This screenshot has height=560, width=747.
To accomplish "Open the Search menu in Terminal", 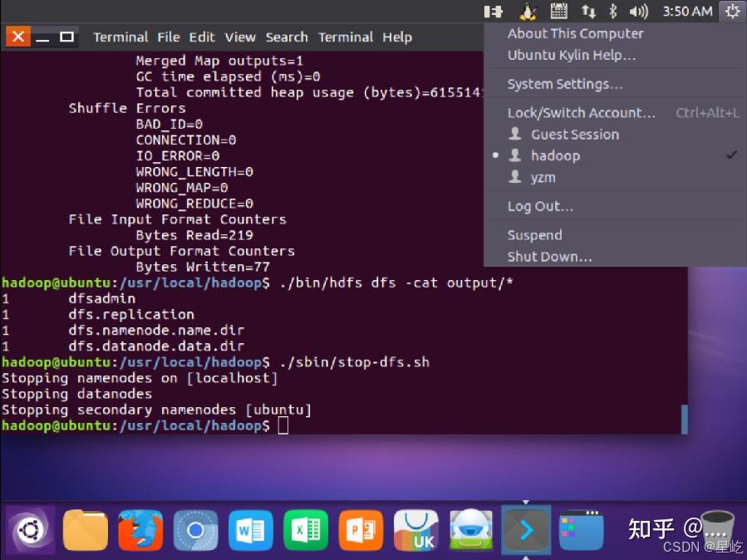I will [x=287, y=37].
